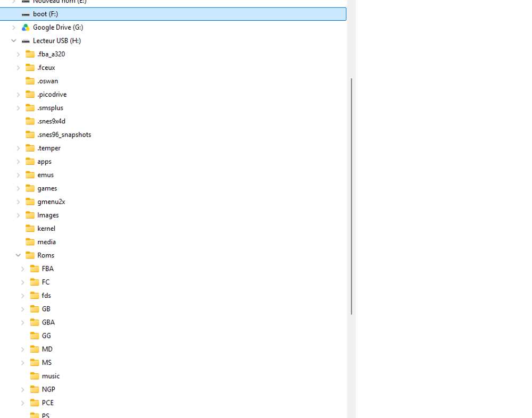The height and width of the screenshot is (418, 532).
Task: Select 'Lecteur USB (H:)' label
Action: 57,41
